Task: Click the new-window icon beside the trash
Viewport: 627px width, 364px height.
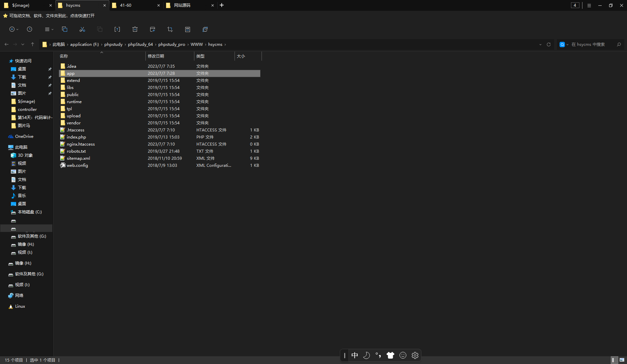Action: coord(153,29)
